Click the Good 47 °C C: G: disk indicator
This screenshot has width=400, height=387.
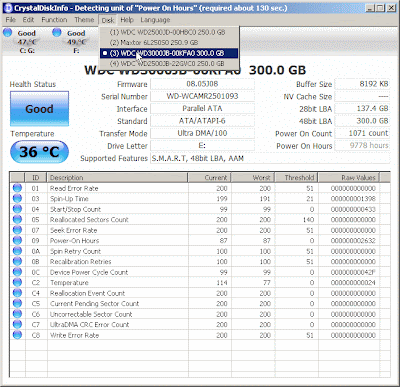[x=21, y=41]
